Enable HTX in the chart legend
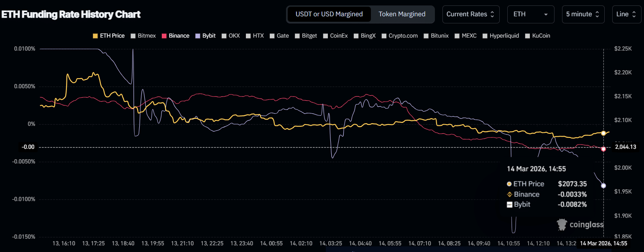The width and height of the screenshot is (644, 252). (255, 36)
